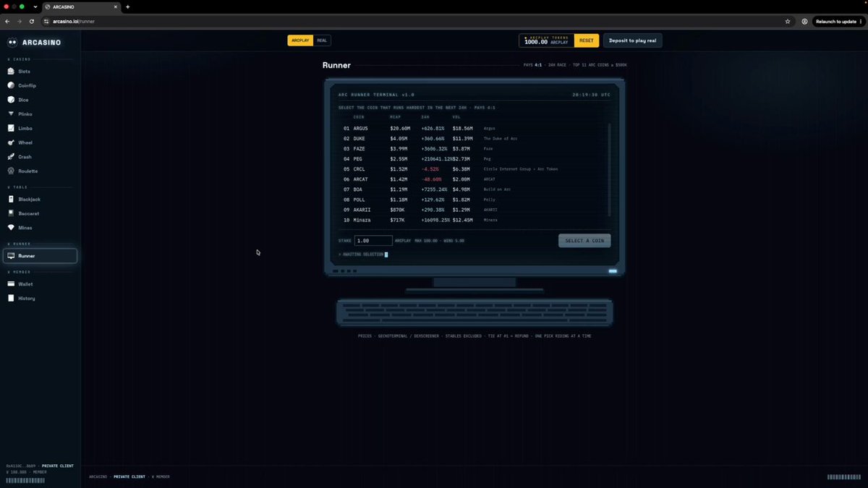Screen dimensions: 868x488
Task: Reset the ARCPLAY token balance
Action: click(586, 40)
